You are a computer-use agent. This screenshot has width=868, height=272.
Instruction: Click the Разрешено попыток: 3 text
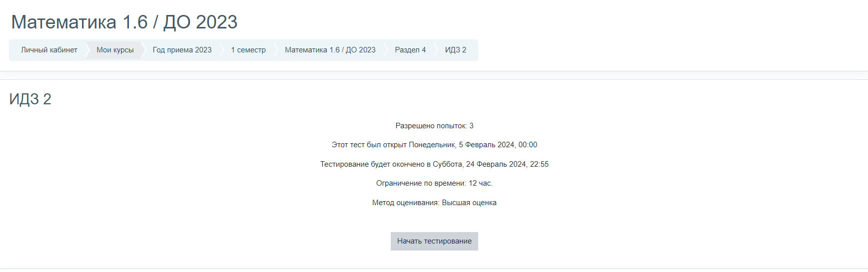(434, 126)
